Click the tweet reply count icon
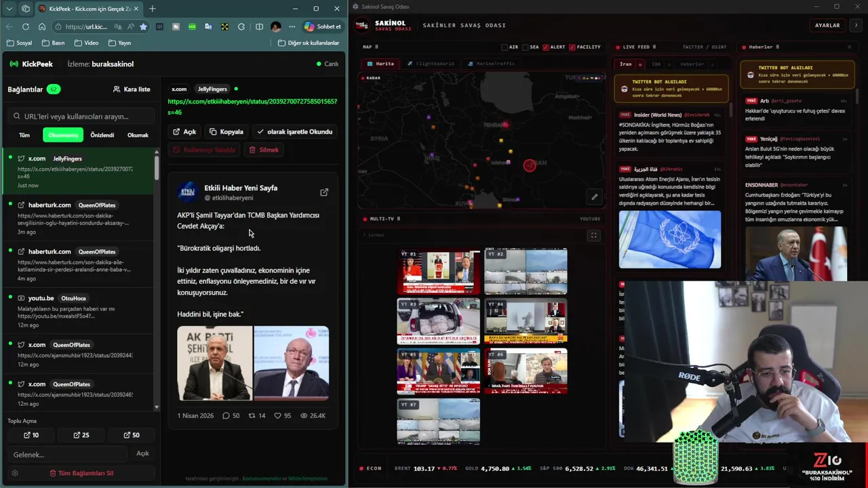The height and width of the screenshot is (488, 868). [x=226, y=415]
